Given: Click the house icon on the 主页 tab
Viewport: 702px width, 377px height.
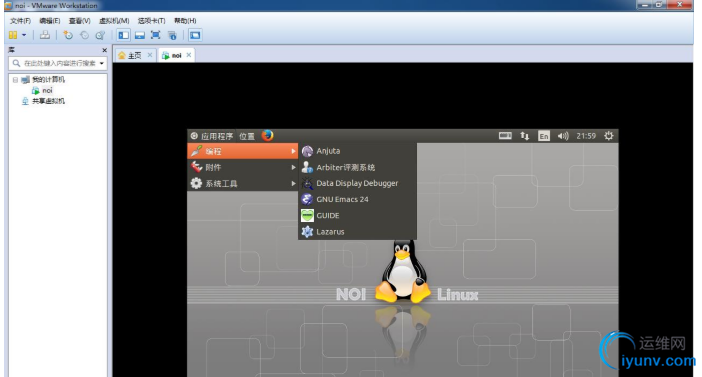Looking at the screenshot, I should [x=121, y=55].
